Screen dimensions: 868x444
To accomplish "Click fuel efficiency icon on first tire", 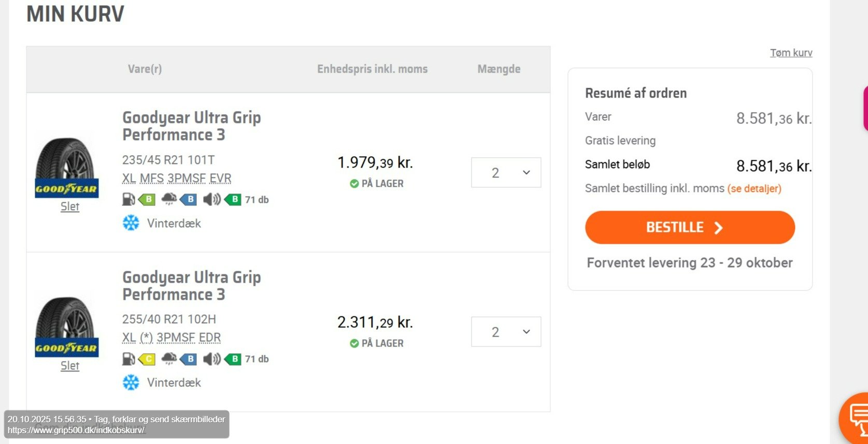I will [x=129, y=199].
